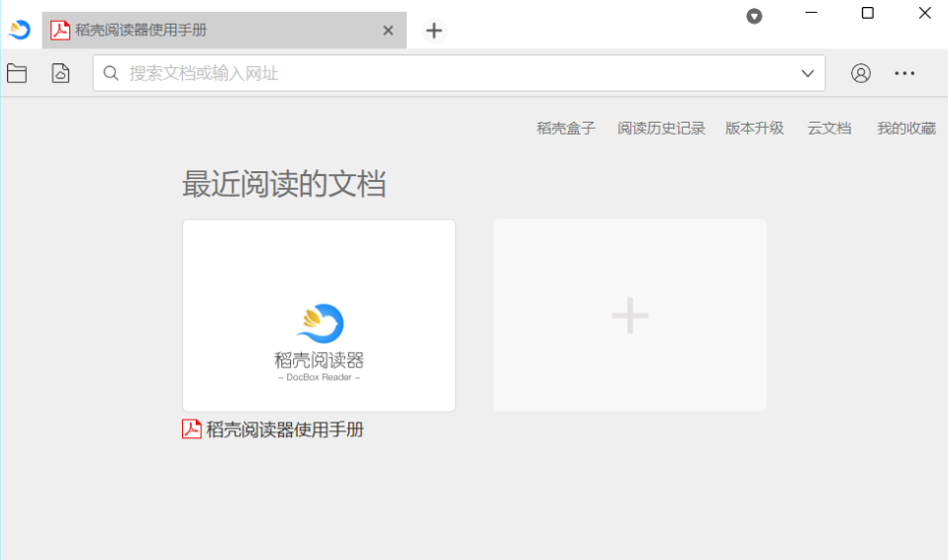Open the file folder icon in toolbar

(x=17, y=73)
